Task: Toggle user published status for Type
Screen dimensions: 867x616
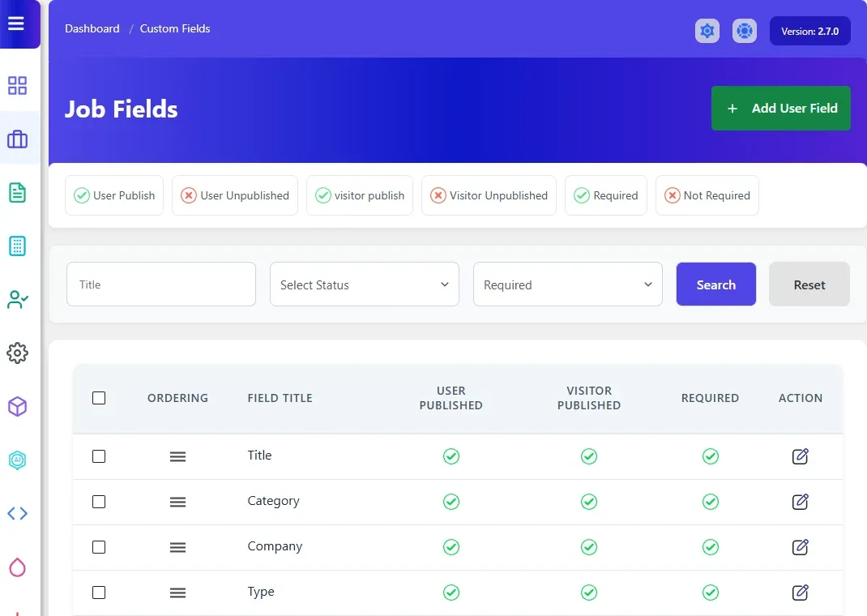Action: (451, 592)
